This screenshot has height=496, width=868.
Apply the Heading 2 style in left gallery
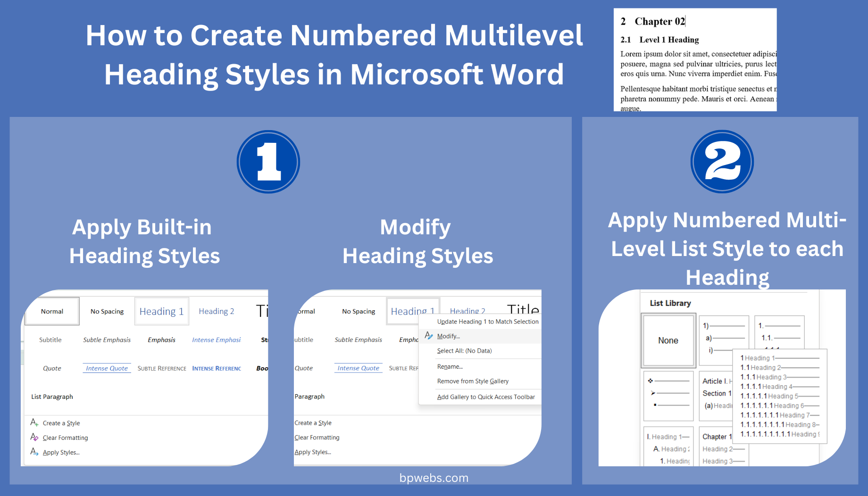click(x=217, y=311)
